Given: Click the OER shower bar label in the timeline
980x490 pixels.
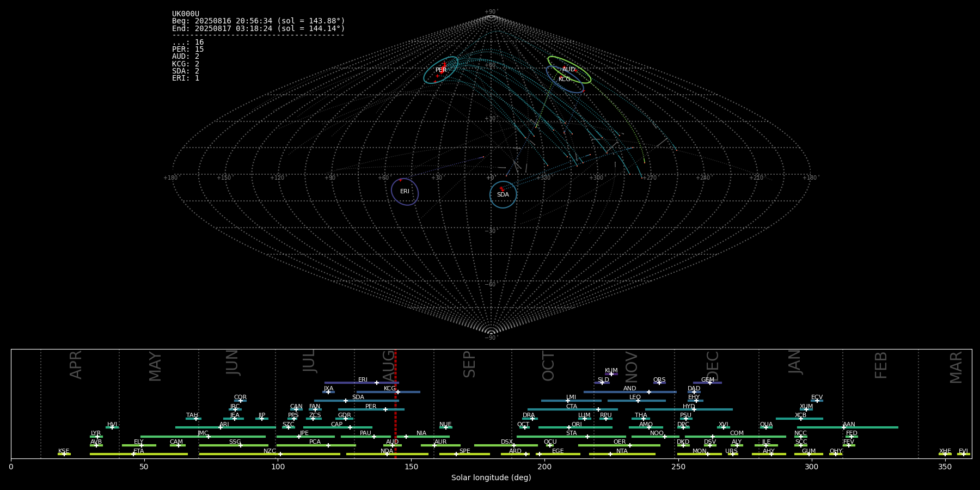Looking at the screenshot, I should click(x=620, y=442).
